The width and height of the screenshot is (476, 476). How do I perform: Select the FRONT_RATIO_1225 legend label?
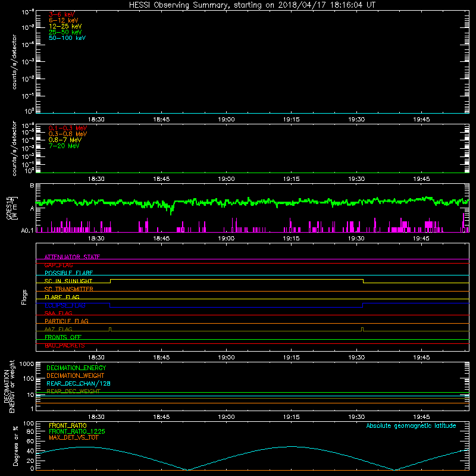click(x=77, y=431)
